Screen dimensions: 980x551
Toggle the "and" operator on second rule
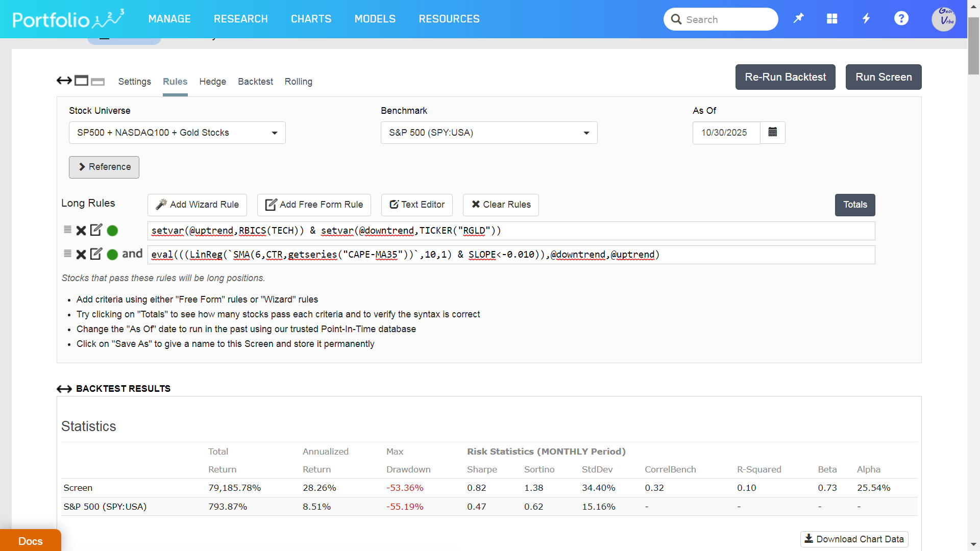tap(132, 254)
